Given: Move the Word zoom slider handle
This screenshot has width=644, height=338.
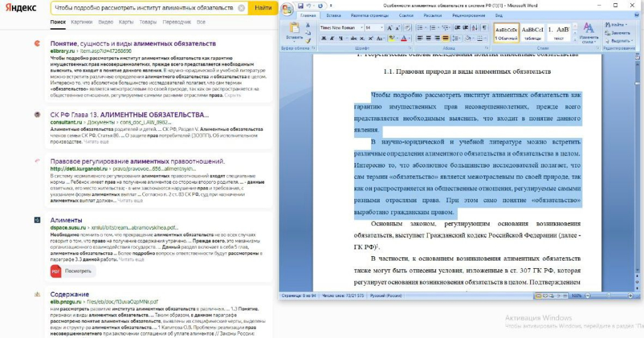Looking at the screenshot, I should (x=609, y=295).
